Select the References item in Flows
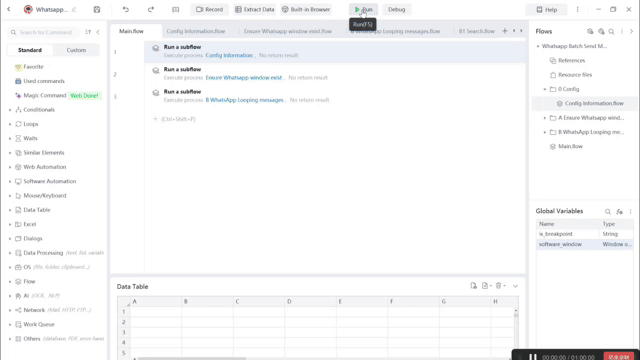Viewport: 640px width, 360px height. [571, 60]
